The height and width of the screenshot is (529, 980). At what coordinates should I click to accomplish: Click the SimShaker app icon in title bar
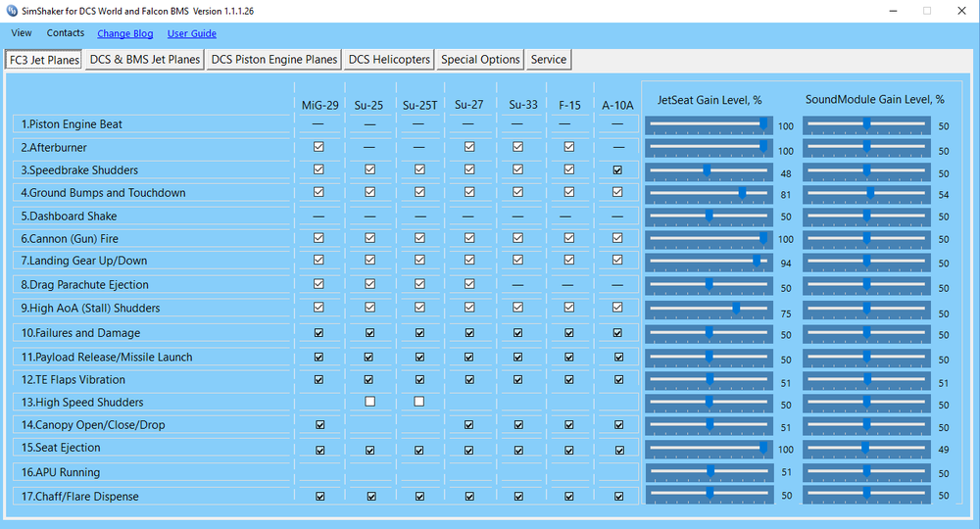pyautogui.click(x=12, y=11)
